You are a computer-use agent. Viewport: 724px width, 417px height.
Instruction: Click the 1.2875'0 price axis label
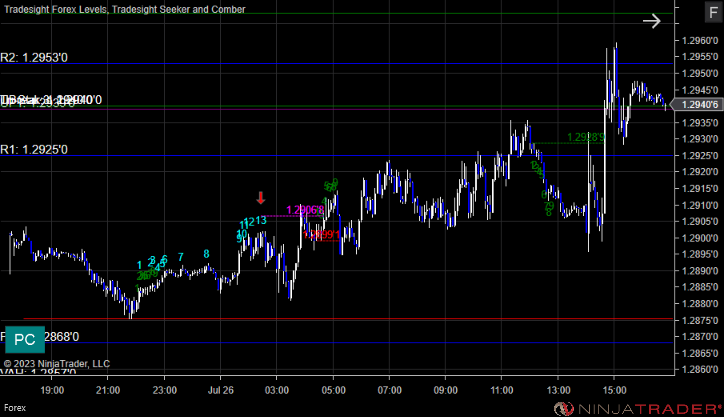click(x=700, y=320)
